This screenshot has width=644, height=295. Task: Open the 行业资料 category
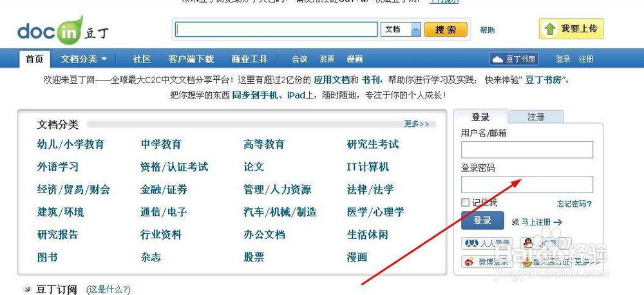click(x=160, y=234)
